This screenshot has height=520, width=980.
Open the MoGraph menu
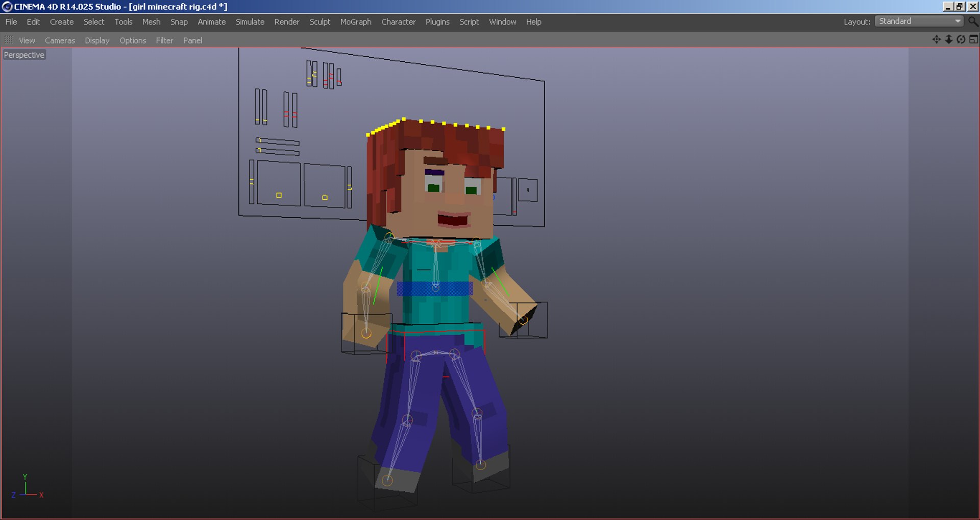(x=356, y=22)
